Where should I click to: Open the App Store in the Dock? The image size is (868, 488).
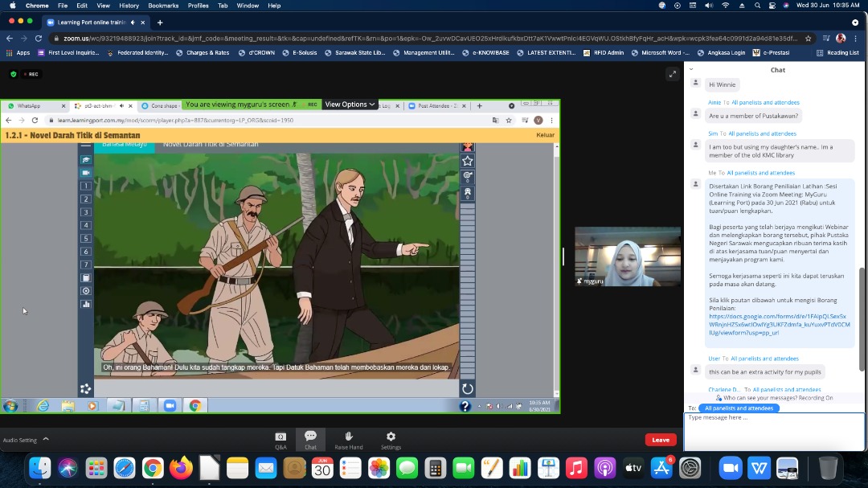click(x=661, y=468)
